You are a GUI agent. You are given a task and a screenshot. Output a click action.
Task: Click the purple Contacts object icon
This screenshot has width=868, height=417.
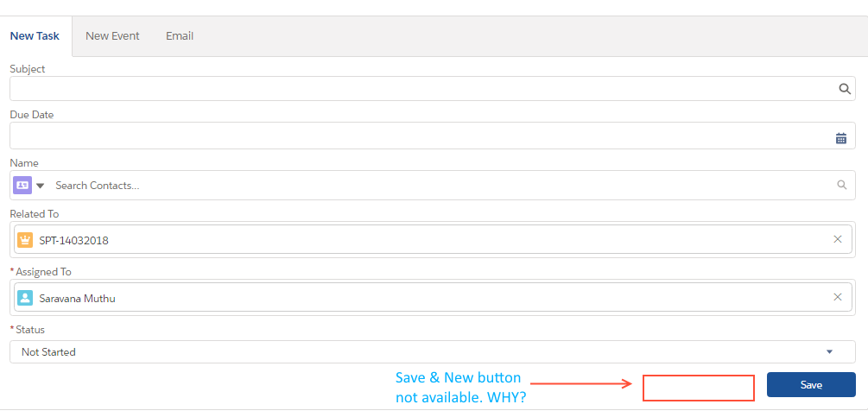(23, 185)
